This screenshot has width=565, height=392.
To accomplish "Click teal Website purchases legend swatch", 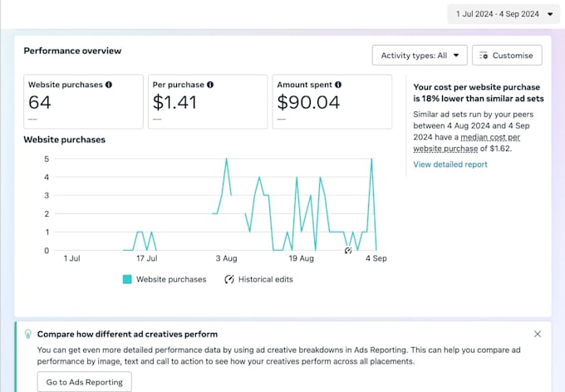I will pyautogui.click(x=127, y=279).
